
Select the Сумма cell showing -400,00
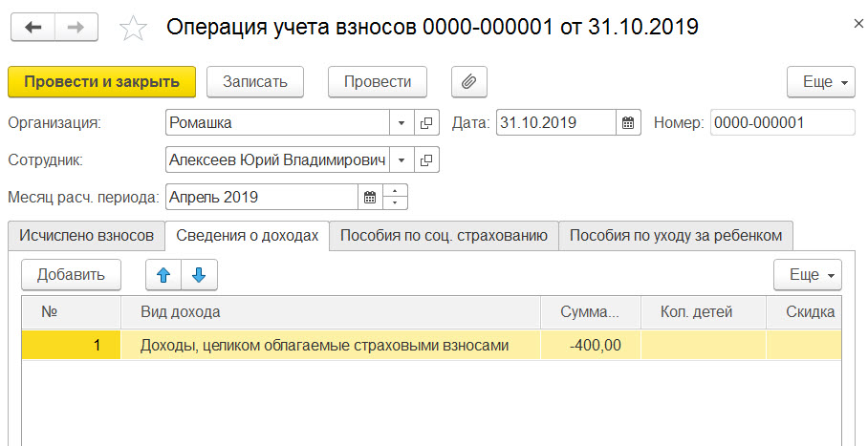[591, 346]
